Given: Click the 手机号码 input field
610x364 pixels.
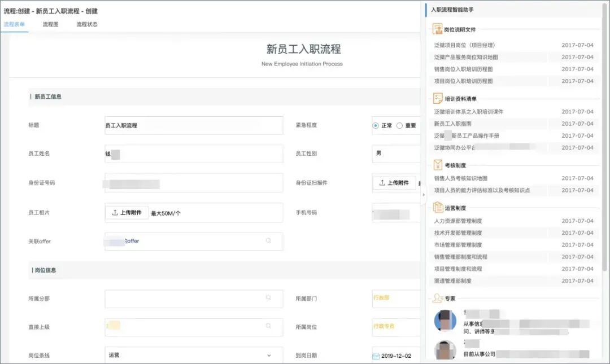Looking at the screenshot, I should pyautogui.click(x=396, y=213).
